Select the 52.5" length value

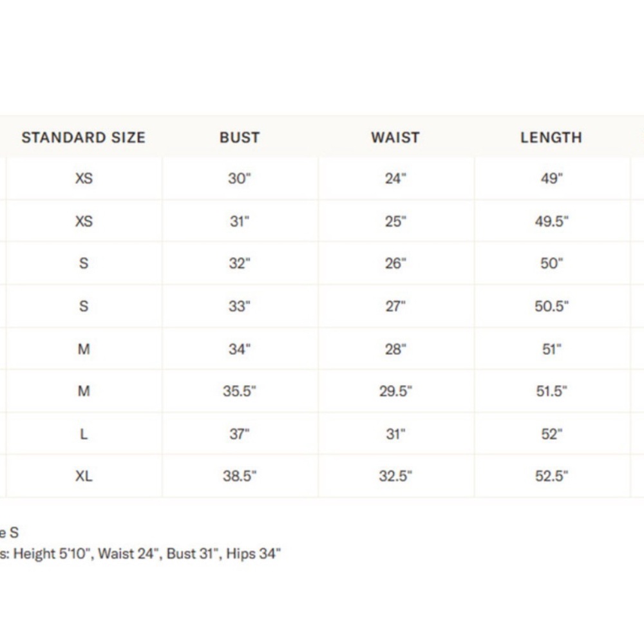coord(552,476)
